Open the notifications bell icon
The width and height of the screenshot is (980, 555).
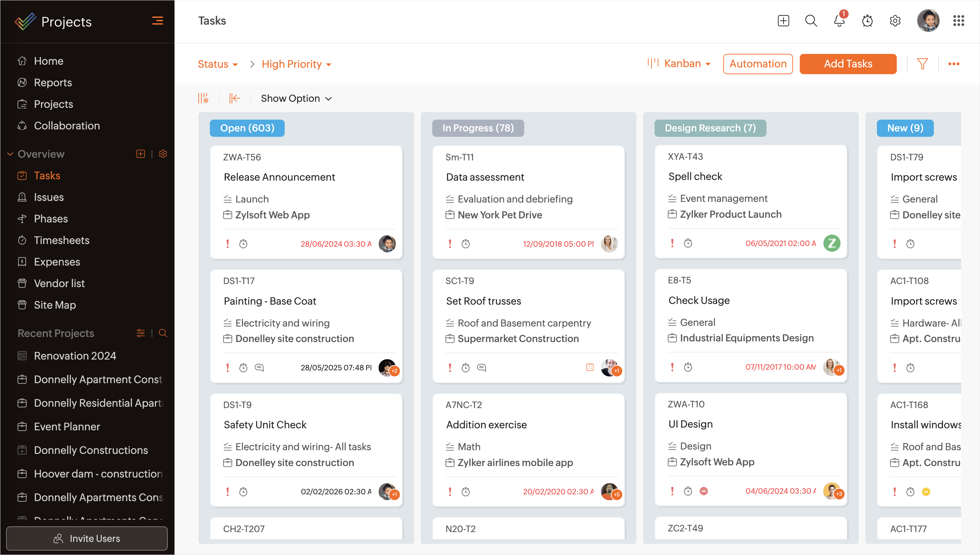839,21
